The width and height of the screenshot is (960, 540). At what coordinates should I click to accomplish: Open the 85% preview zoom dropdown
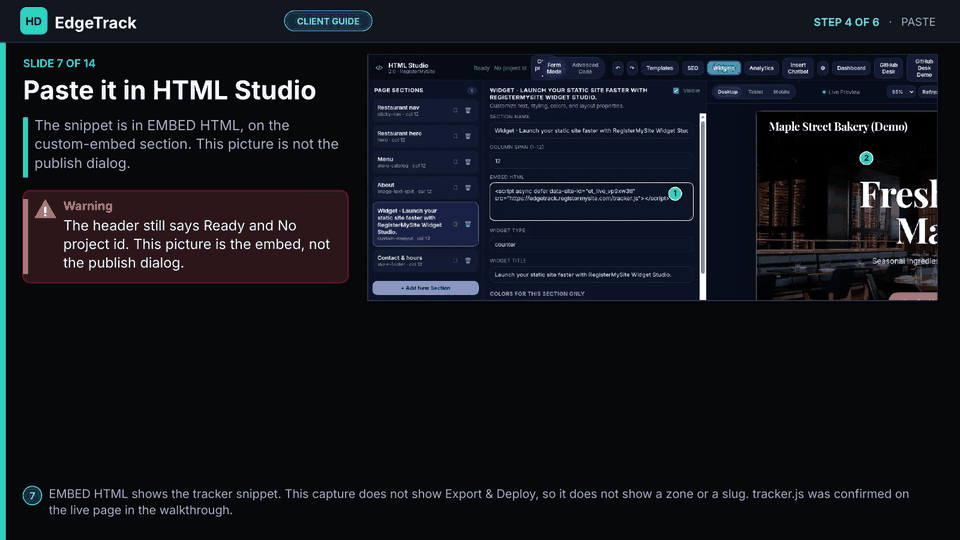pos(902,92)
